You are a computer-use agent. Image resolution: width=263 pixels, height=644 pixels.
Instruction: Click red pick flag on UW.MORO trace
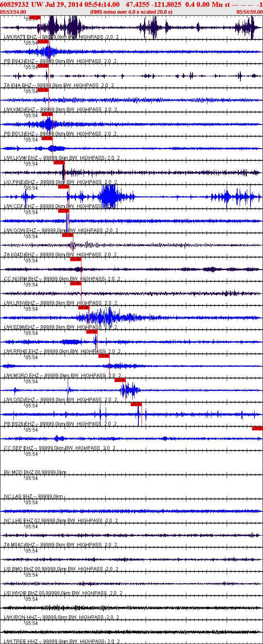click(x=104, y=356)
